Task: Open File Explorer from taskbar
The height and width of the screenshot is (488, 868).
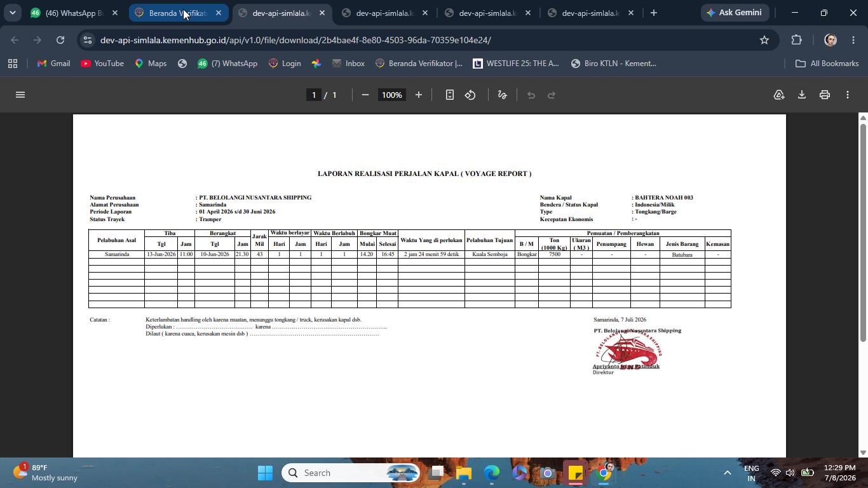Action: [464, 473]
